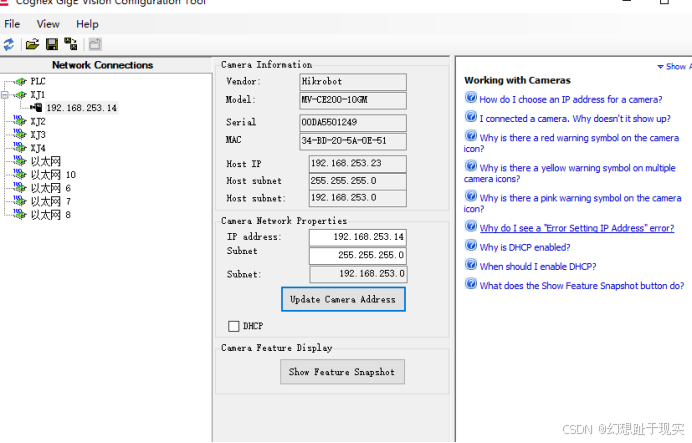The height and width of the screenshot is (443, 692).
Task: Select the PLC network adapter icon
Action: (x=20, y=81)
